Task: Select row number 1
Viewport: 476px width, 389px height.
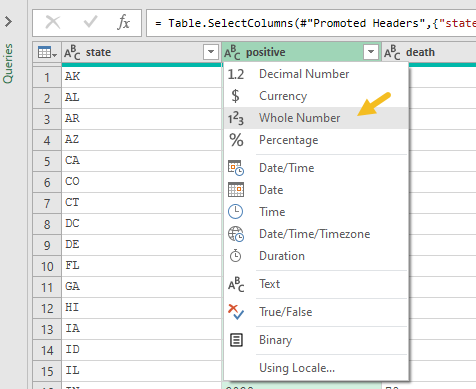Action: point(47,78)
